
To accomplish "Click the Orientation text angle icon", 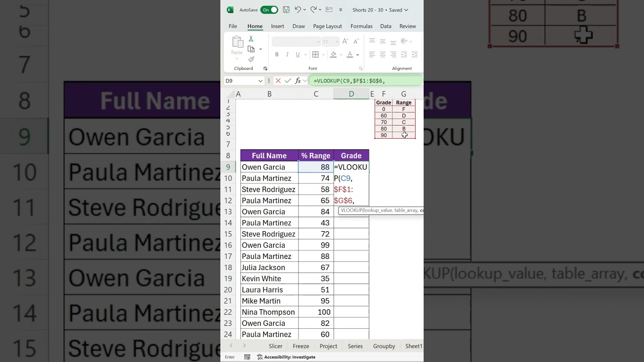I will [x=405, y=41].
